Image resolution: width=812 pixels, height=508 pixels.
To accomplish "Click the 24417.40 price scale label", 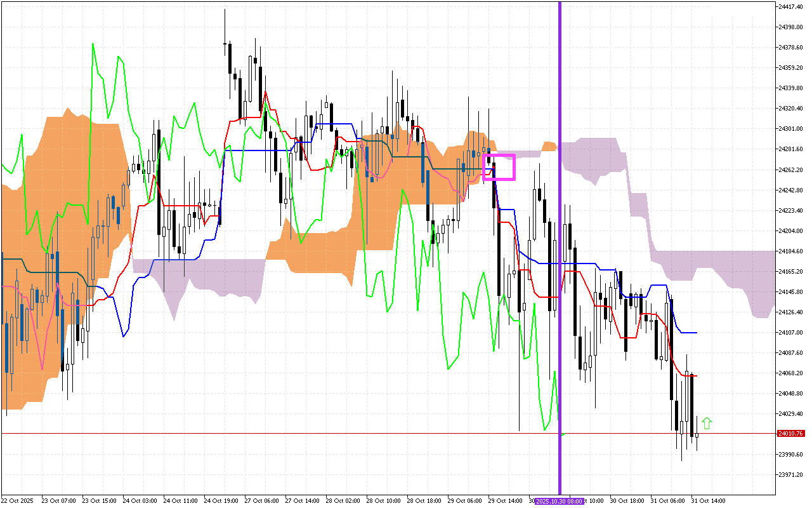I will click(x=790, y=7).
